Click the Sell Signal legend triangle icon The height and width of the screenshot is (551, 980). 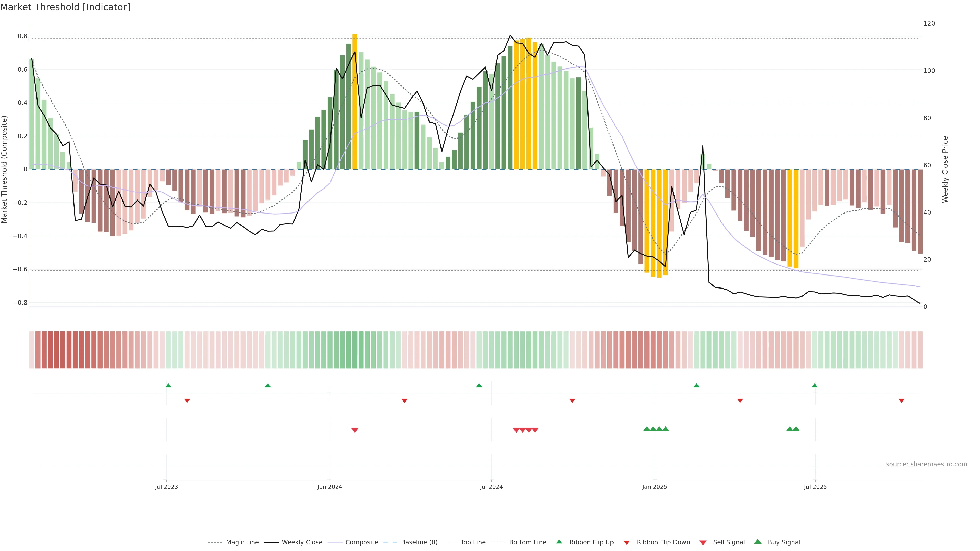(703, 543)
